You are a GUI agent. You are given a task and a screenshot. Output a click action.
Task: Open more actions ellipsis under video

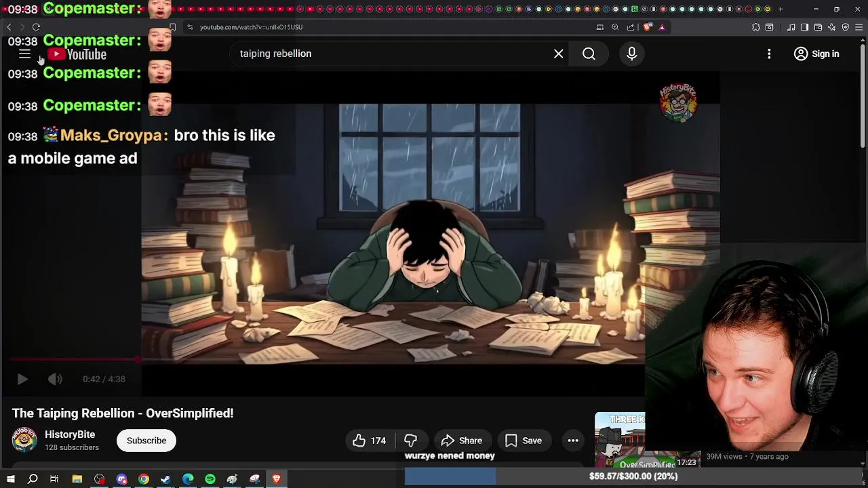pos(573,441)
